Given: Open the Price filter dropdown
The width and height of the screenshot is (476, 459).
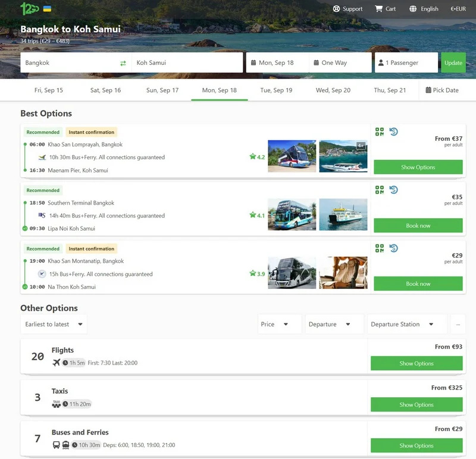Looking at the screenshot, I should click(x=280, y=325).
